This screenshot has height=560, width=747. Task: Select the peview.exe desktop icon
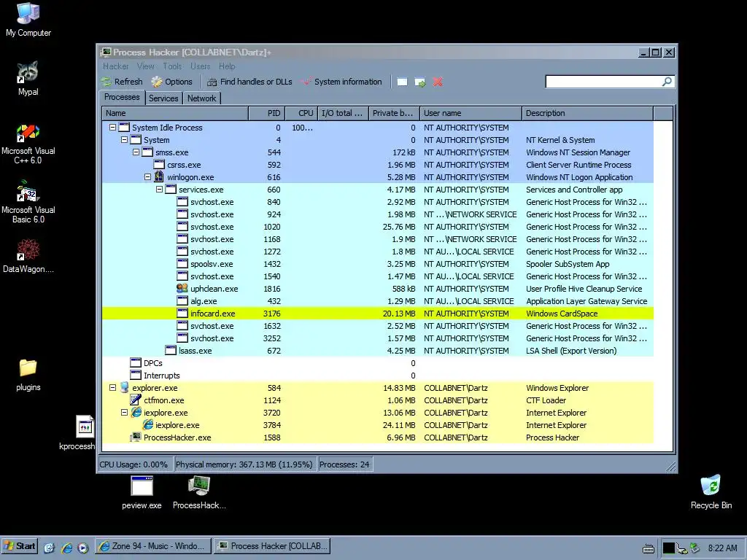coord(142,493)
